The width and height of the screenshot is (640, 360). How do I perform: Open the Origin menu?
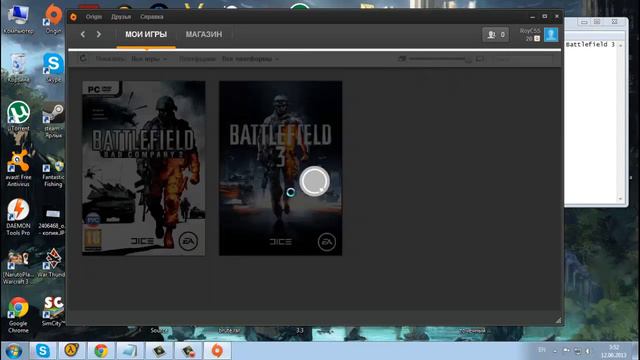(94, 17)
